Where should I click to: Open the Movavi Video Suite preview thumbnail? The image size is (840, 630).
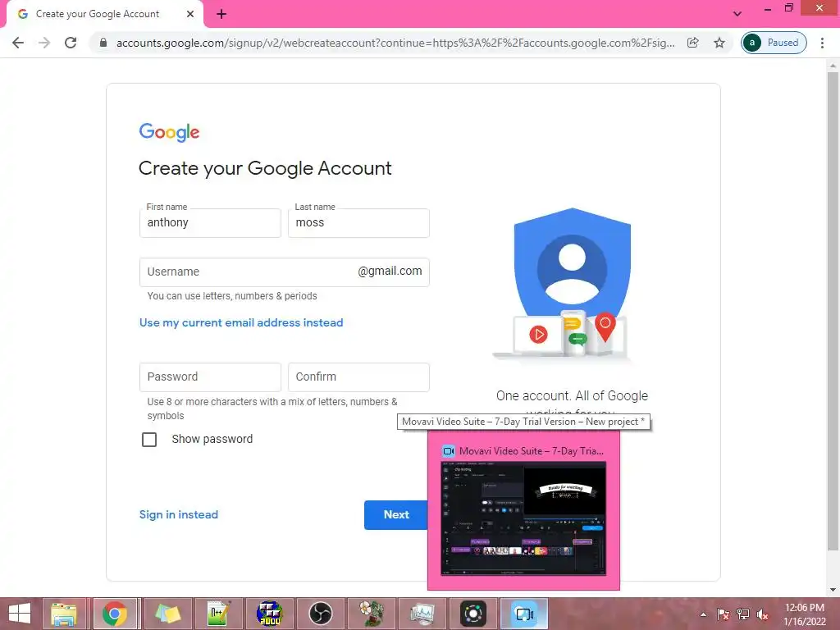click(x=523, y=518)
